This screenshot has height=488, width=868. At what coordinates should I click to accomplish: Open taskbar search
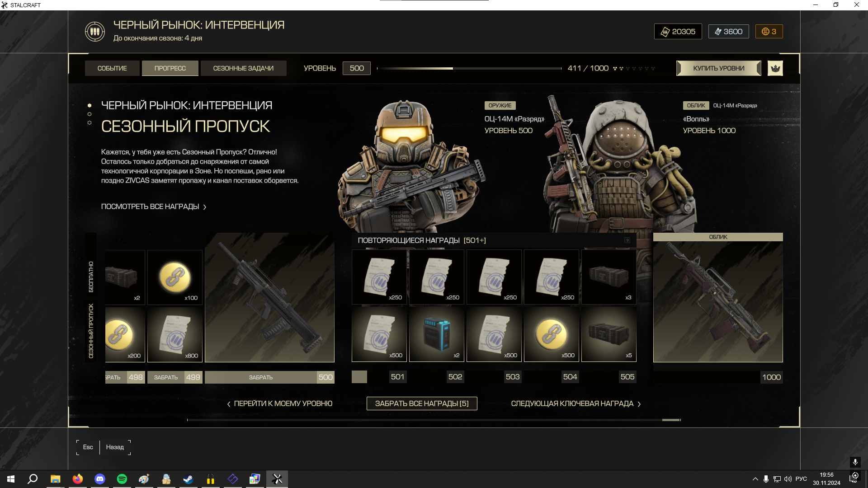[33, 479]
